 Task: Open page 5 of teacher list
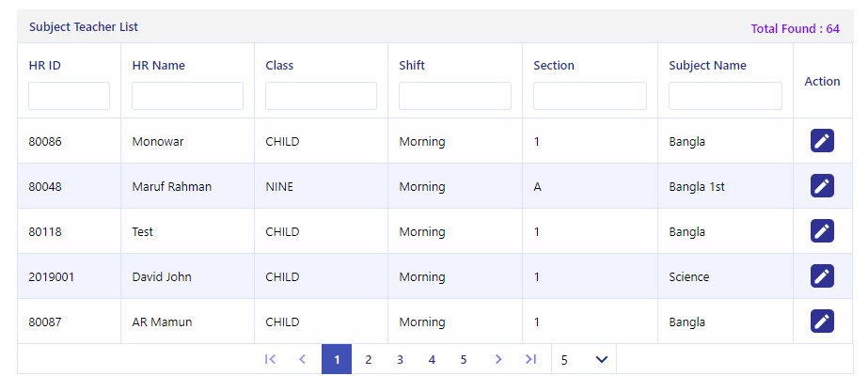[464, 360]
